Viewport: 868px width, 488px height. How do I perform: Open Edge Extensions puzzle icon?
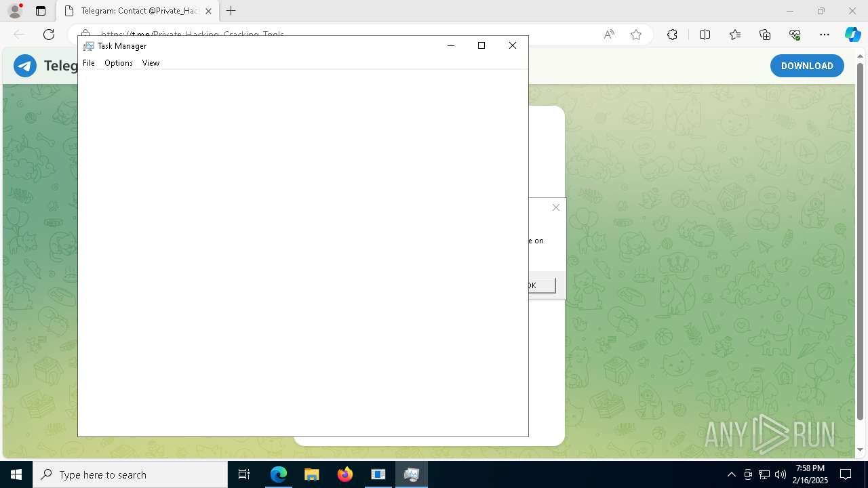(672, 35)
